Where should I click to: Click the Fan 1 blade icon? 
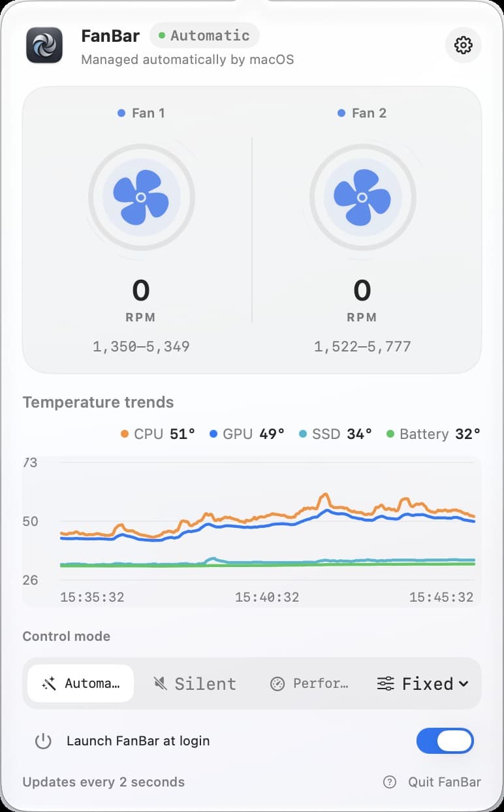tap(141, 197)
